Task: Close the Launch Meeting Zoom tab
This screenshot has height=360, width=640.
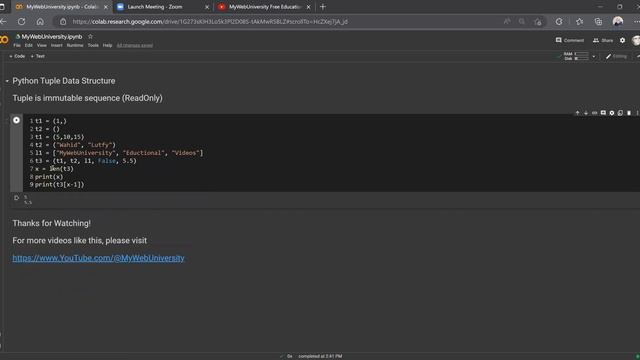Action: pyautogui.click(x=207, y=7)
